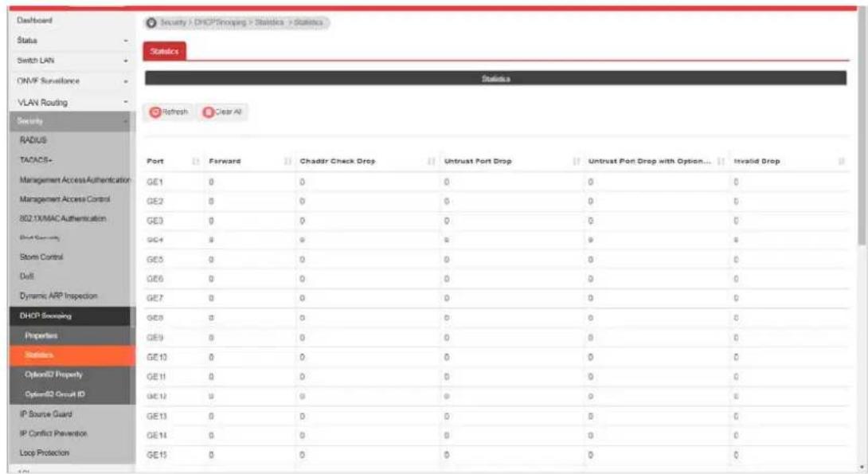Select the GE1 row port cell
Screen dimensions: 868x474
154,182
